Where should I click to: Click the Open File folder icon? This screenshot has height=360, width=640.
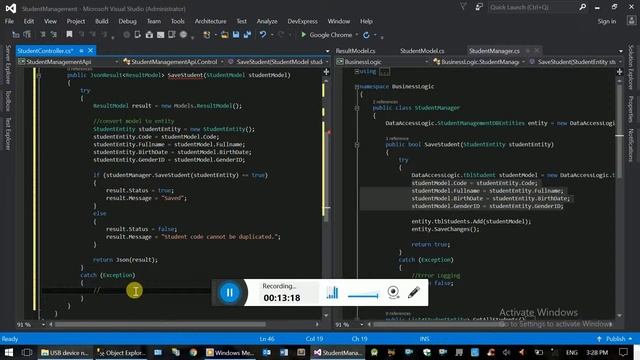click(x=224, y=35)
